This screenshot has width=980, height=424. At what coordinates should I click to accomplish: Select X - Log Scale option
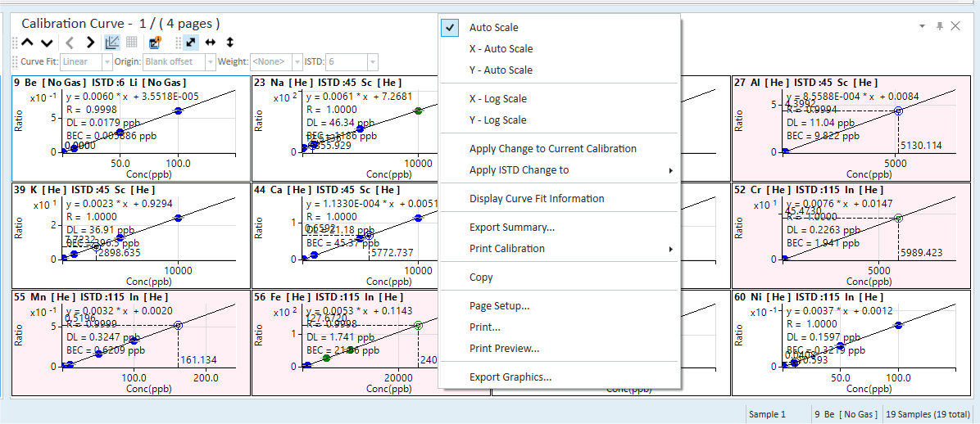pyautogui.click(x=560, y=99)
